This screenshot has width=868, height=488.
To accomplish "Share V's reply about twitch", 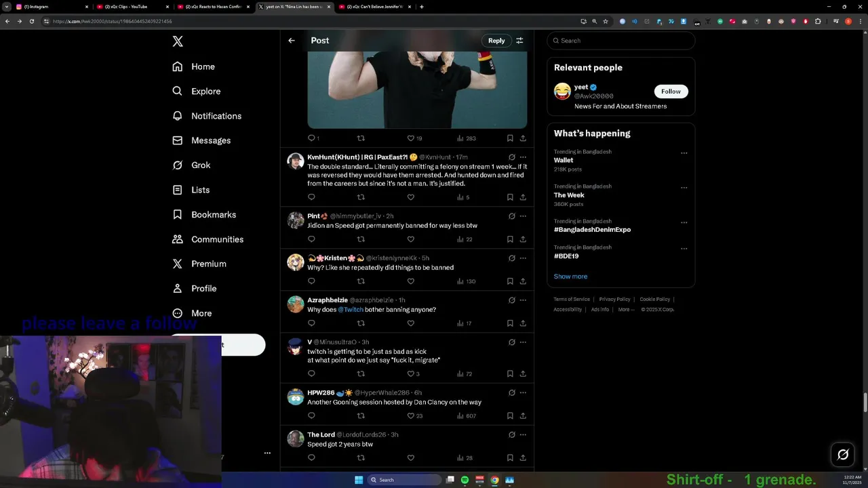I will click(523, 373).
